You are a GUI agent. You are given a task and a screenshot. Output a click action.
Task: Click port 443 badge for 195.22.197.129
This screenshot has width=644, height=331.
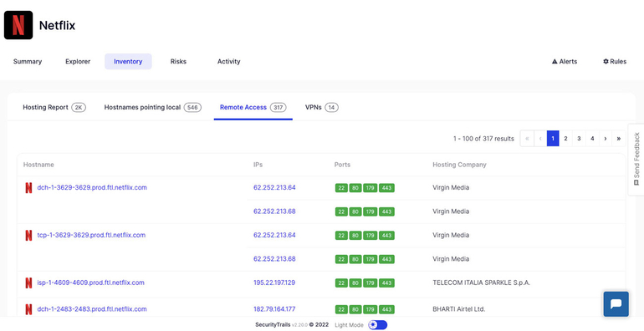[x=386, y=283]
